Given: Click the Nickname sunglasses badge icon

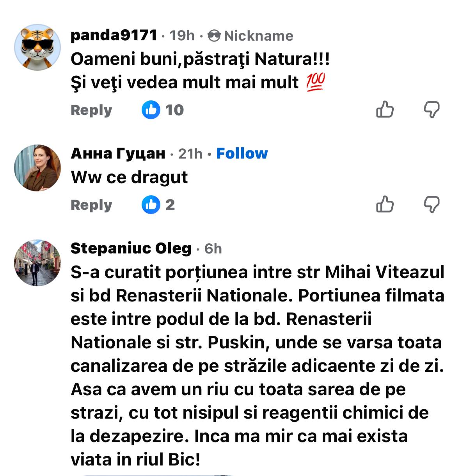Looking at the screenshot, I should (x=214, y=36).
